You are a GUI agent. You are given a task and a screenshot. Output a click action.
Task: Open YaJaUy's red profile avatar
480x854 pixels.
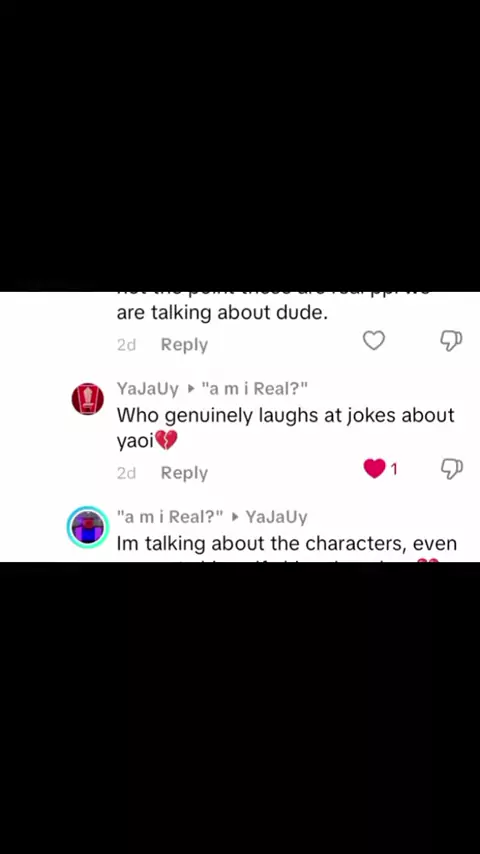click(88, 399)
